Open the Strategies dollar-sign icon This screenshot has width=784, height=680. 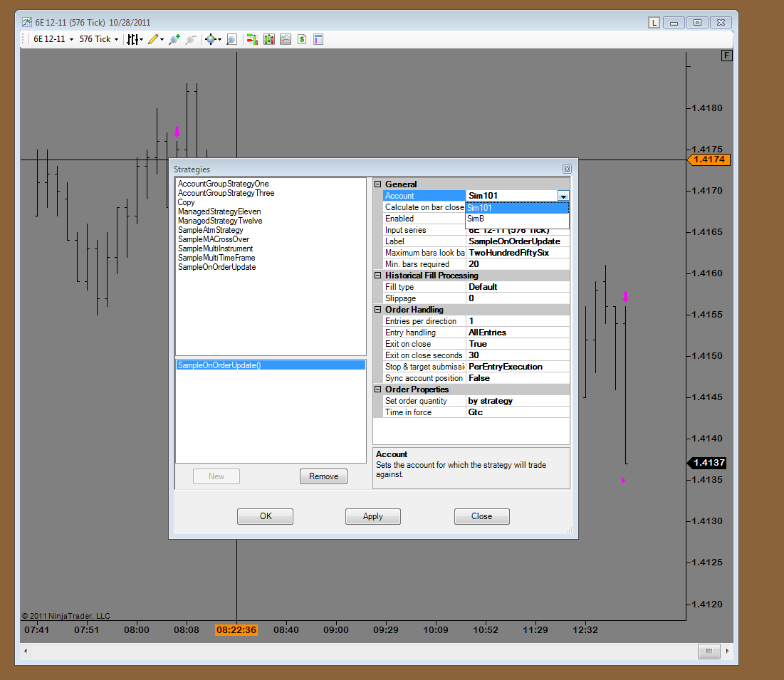(302, 39)
